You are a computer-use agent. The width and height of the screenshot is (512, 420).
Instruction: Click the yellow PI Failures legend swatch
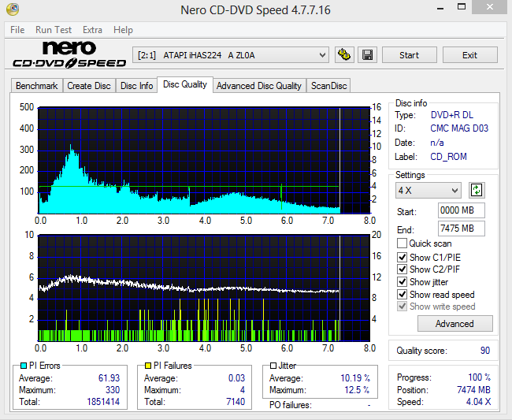(x=148, y=366)
